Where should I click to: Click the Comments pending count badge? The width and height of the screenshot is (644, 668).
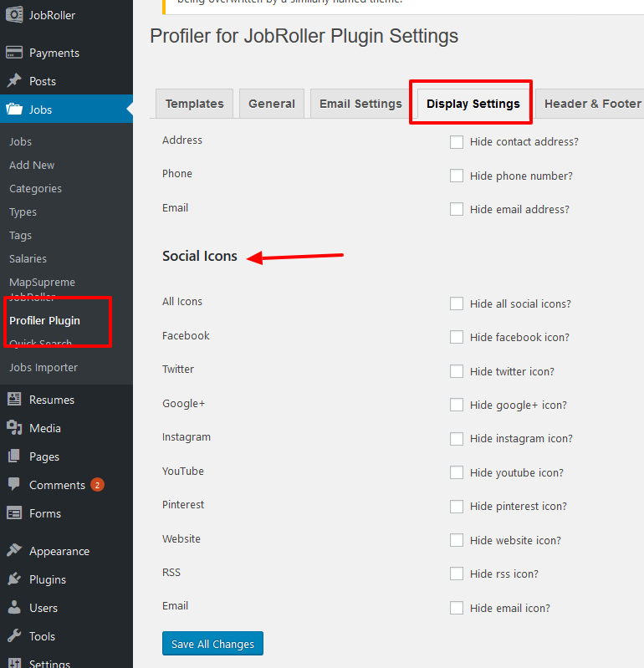97,485
